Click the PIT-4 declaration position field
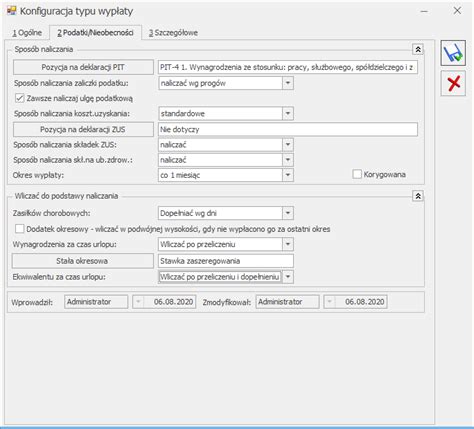Screen dimensions: 474x429 (288, 67)
